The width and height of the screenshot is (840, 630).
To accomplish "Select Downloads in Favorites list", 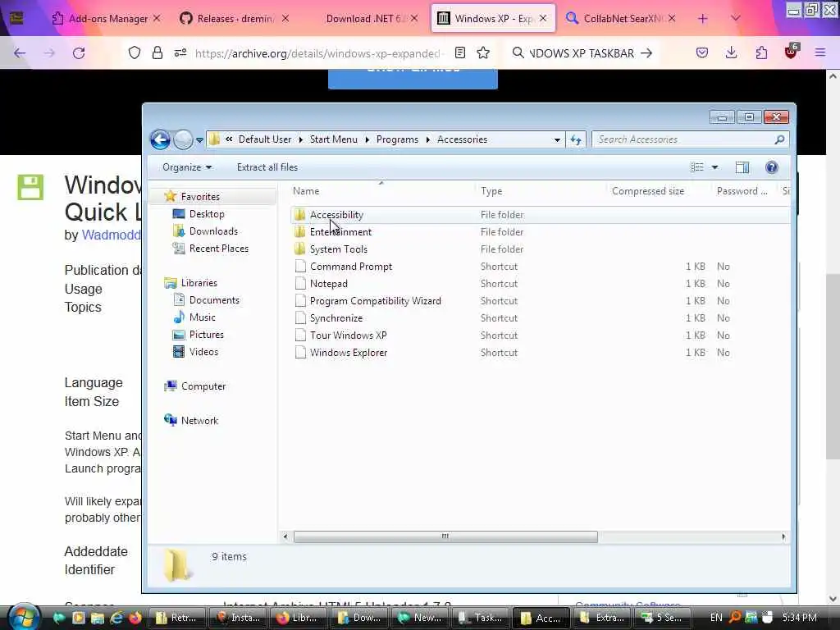I will pyautogui.click(x=213, y=231).
